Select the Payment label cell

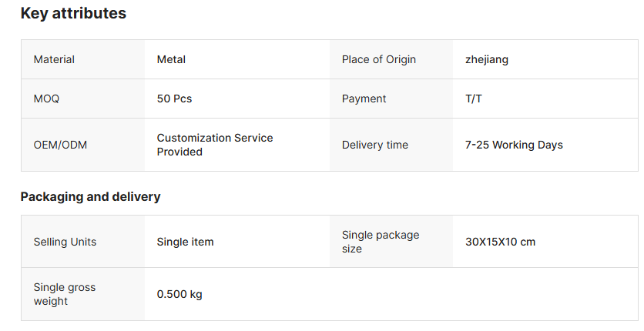pos(364,99)
